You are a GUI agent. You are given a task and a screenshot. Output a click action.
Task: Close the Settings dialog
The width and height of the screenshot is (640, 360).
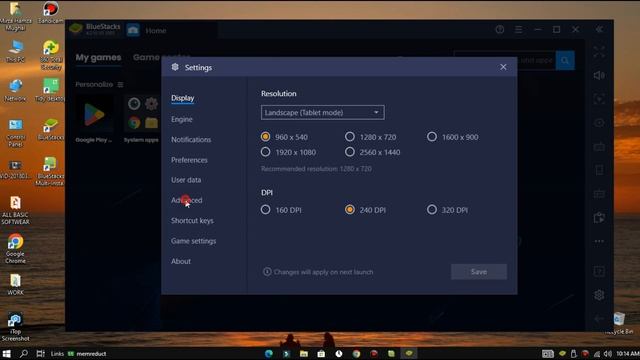tap(503, 67)
